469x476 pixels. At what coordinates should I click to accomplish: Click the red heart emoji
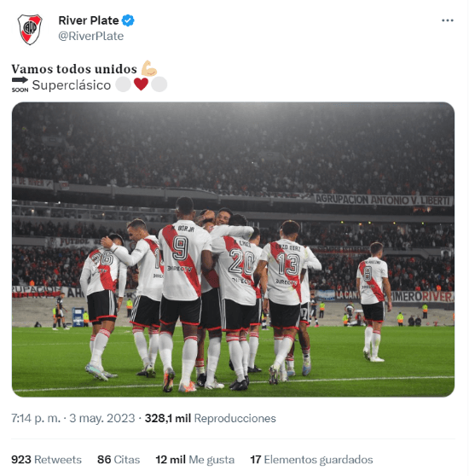click(141, 84)
